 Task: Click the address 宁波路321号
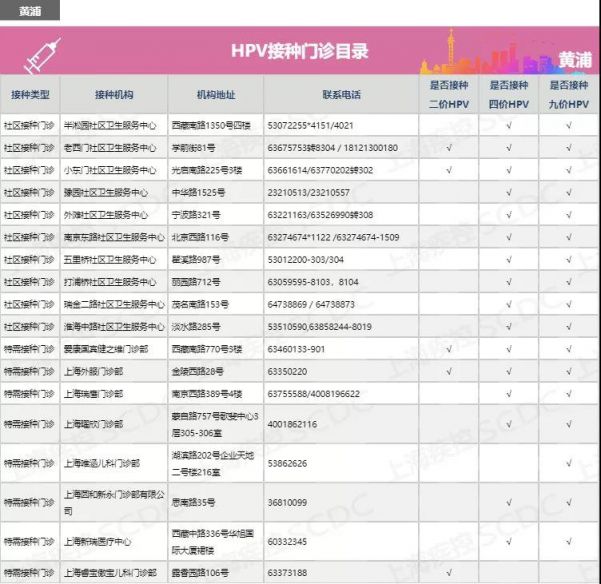[x=196, y=215]
